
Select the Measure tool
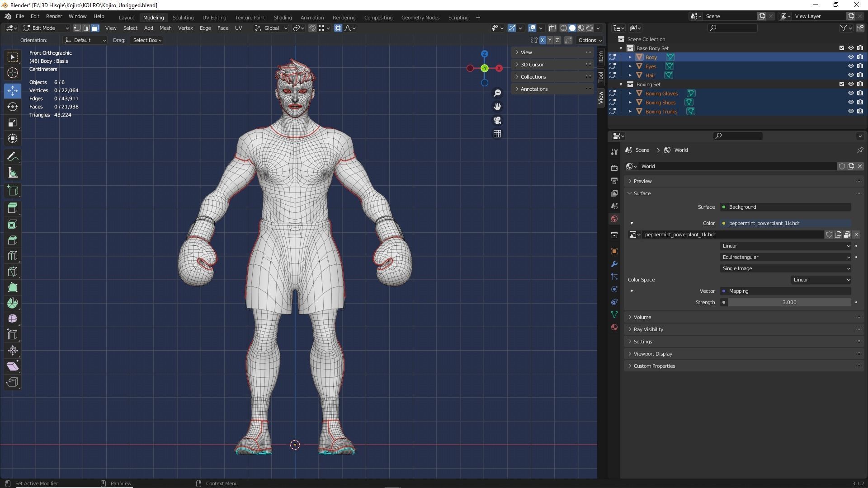tap(13, 173)
